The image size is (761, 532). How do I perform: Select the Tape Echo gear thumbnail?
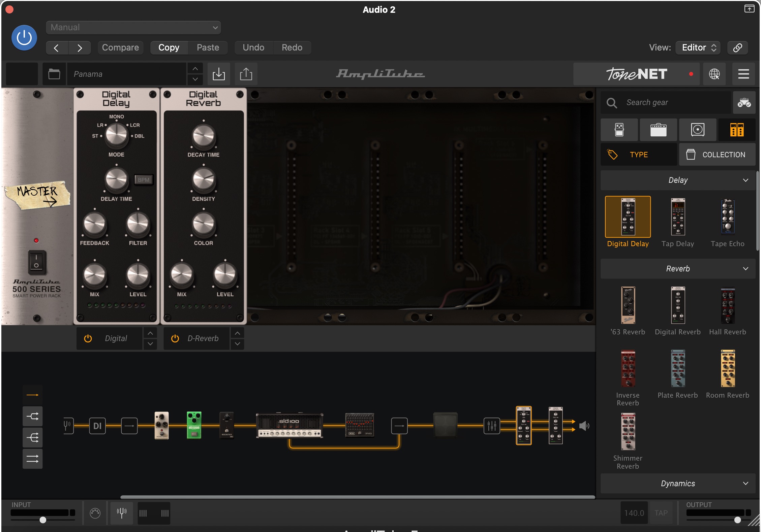[x=728, y=217]
